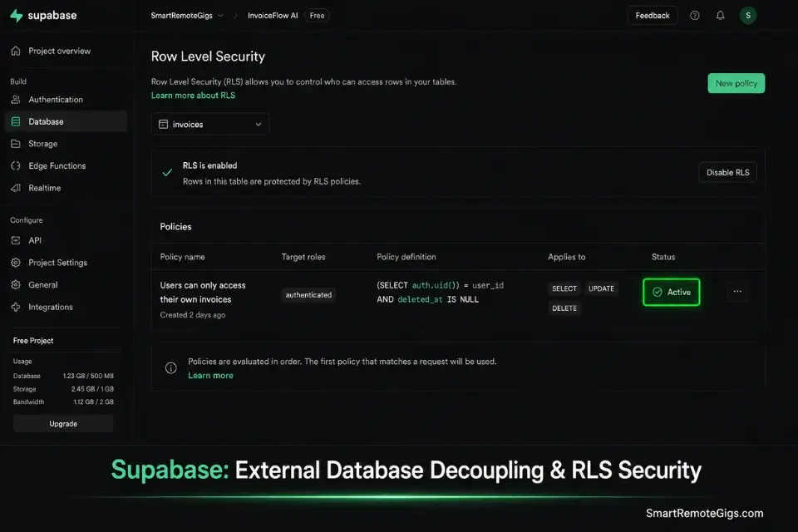Image resolution: width=798 pixels, height=532 pixels.
Task: Click the green RLS enabled checkmark
Action: pyautogui.click(x=167, y=173)
